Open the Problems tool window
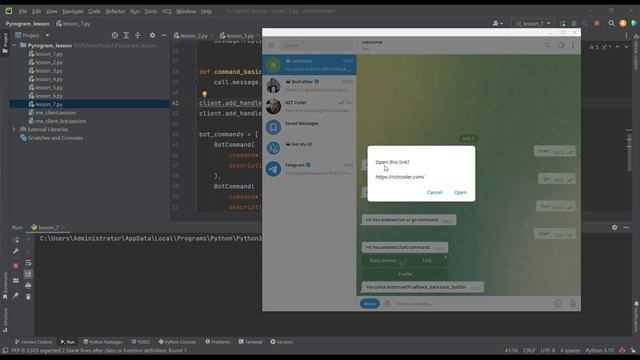The height and width of the screenshot is (360, 640). [x=218, y=342]
